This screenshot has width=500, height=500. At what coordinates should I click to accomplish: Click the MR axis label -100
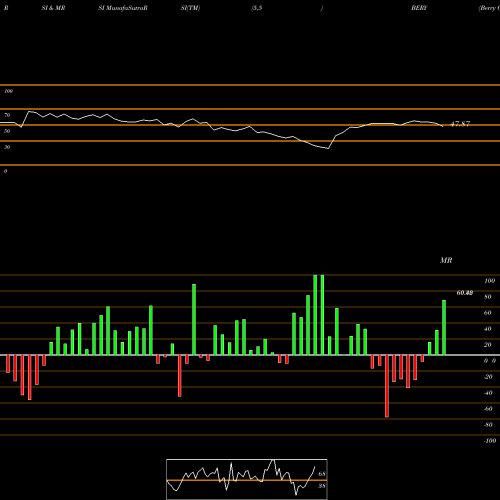[x=490, y=441]
